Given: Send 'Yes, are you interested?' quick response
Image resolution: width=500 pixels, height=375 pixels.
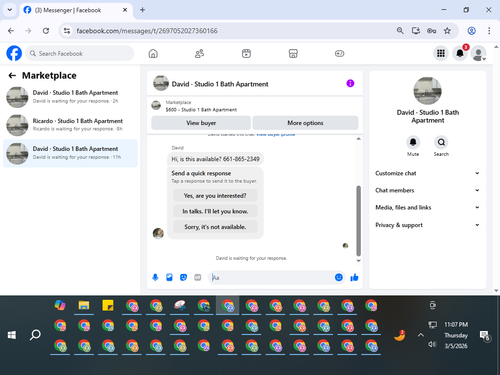Looking at the screenshot, I should (x=215, y=196).
